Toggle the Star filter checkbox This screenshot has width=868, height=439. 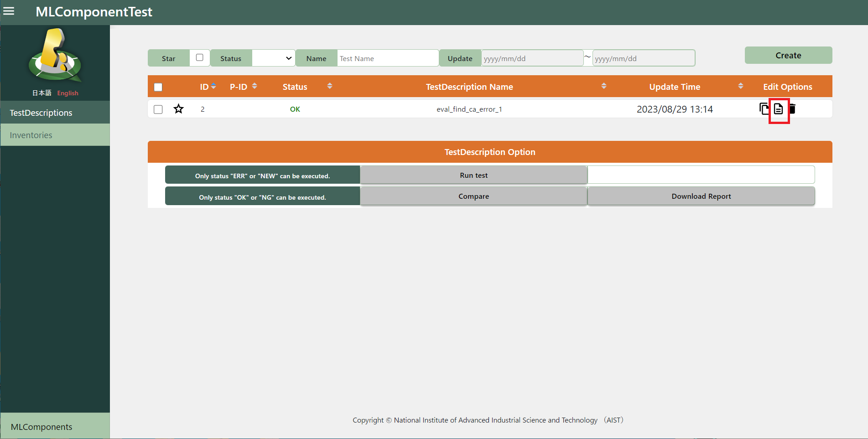pos(199,58)
